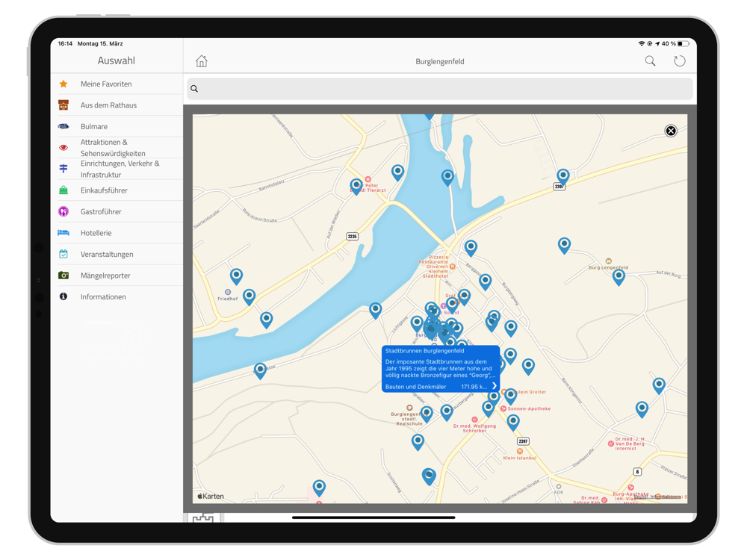The image size is (747, 560).
Task: Click the orange star favorites icon
Action: [63, 84]
